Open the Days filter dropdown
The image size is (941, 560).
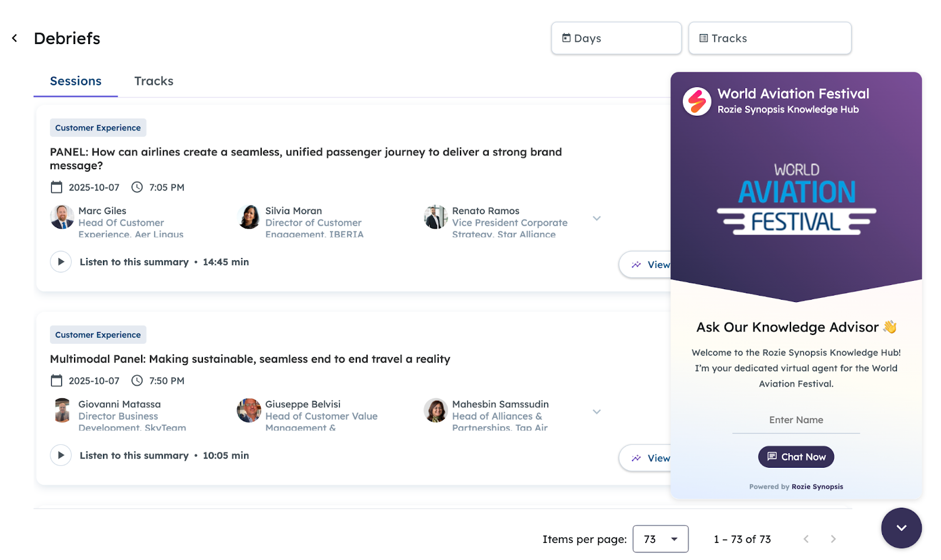point(616,38)
